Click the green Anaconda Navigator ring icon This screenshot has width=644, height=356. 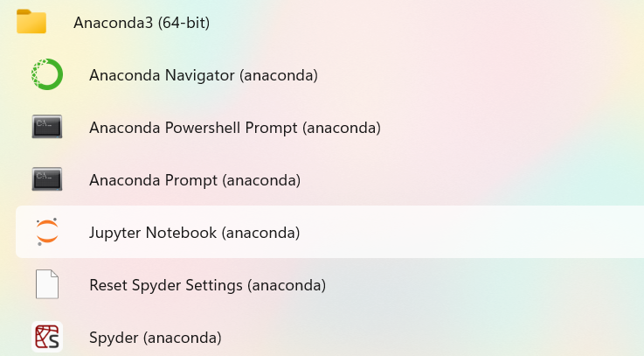pyautogui.click(x=47, y=75)
